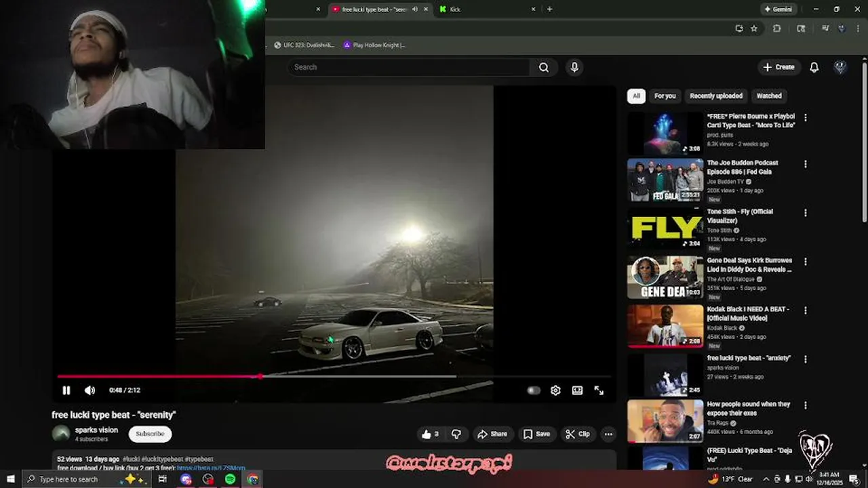Select the Recently uploaded filter chip

tap(716, 96)
